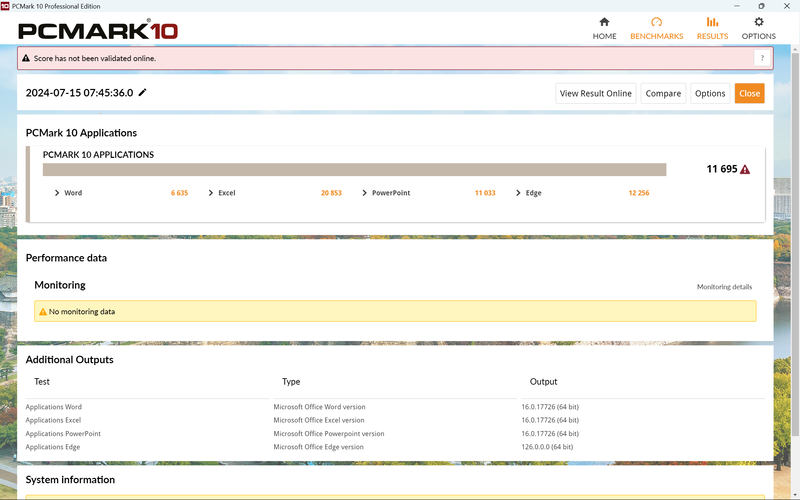Switch to the HOME tab label

[604, 36]
